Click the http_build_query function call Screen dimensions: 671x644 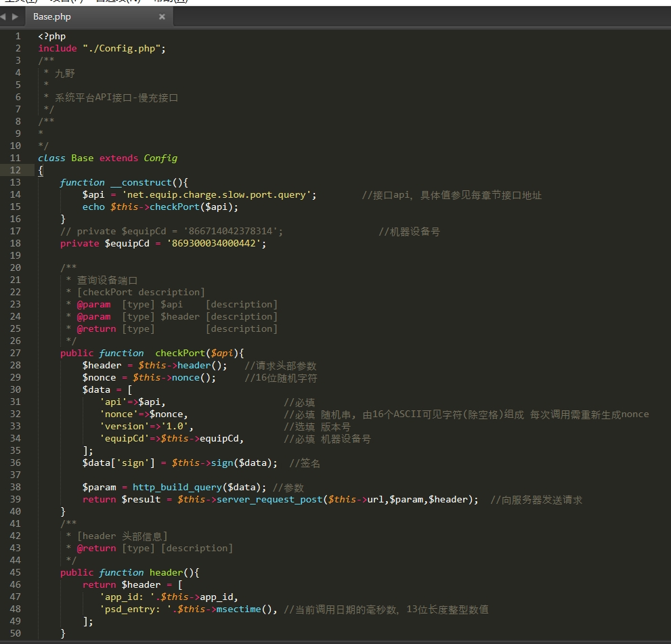pyautogui.click(x=177, y=487)
